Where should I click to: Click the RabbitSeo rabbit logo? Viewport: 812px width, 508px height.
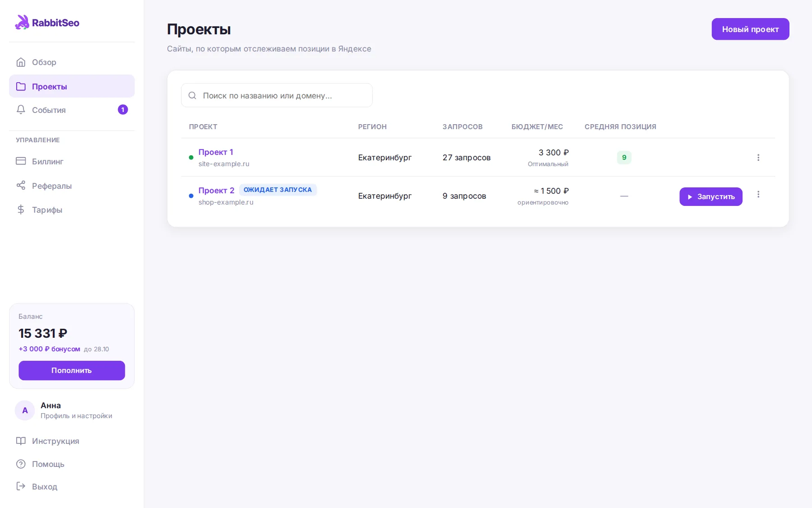pos(22,22)
